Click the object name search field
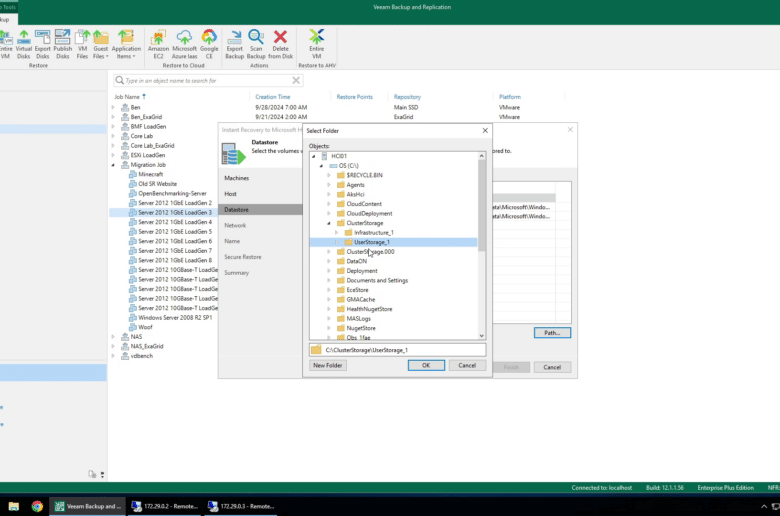The image size is (780, 516). [x=206, y=80]
